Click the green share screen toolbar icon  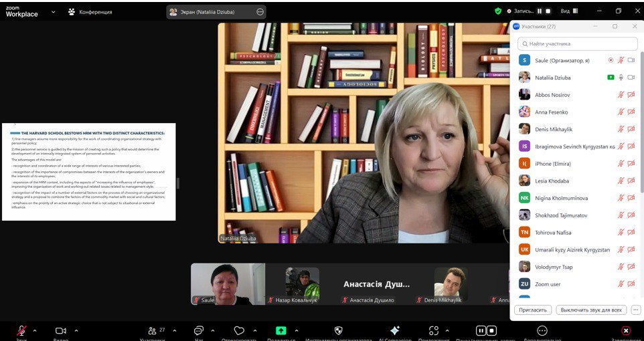click(x=281, y=331)
